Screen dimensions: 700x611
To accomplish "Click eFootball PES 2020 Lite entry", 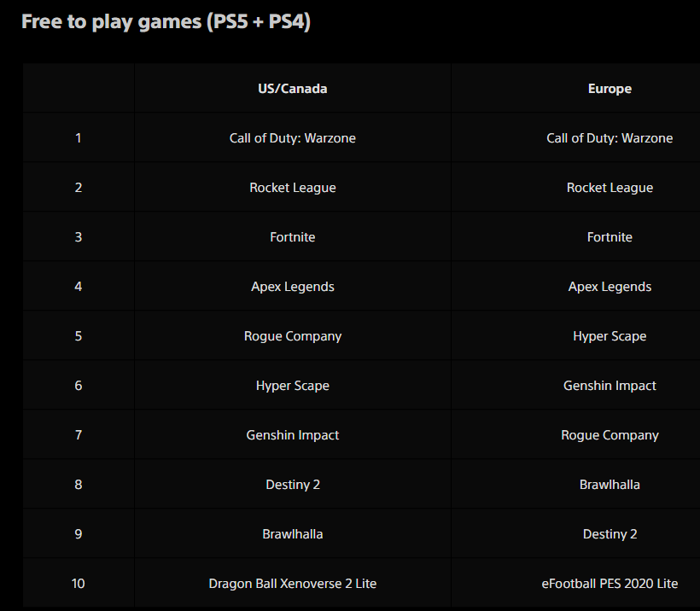I will (610, 584).
